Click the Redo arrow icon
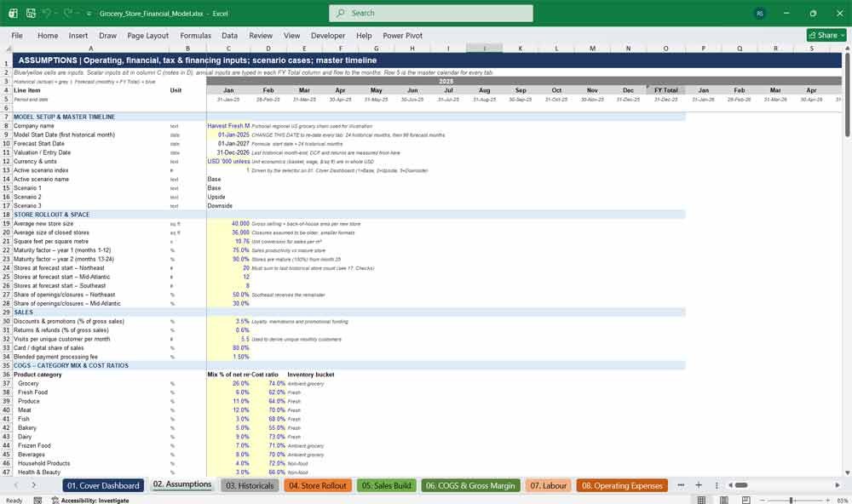This screenshot has width=852, height=504. 68,13
